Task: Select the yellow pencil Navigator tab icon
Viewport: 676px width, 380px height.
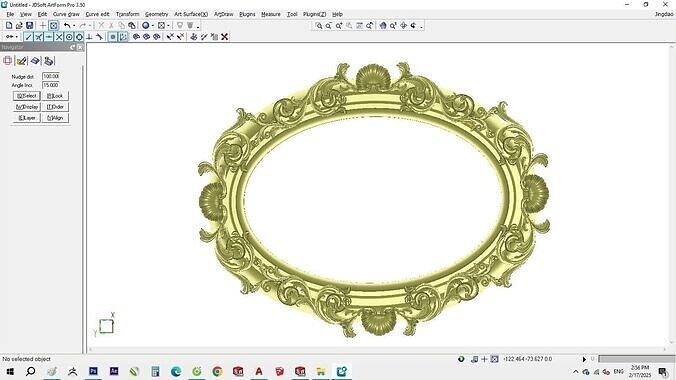Action: [22, 61]
